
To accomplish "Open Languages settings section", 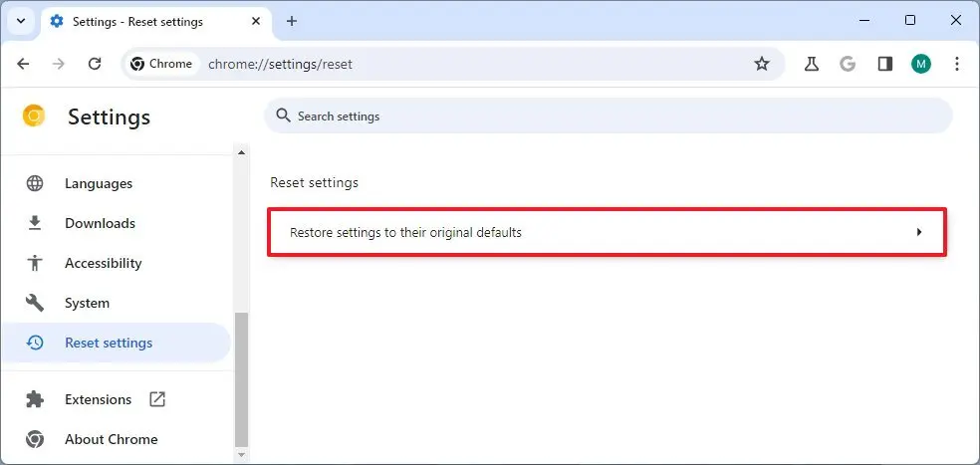I will [x=99, y=183].
